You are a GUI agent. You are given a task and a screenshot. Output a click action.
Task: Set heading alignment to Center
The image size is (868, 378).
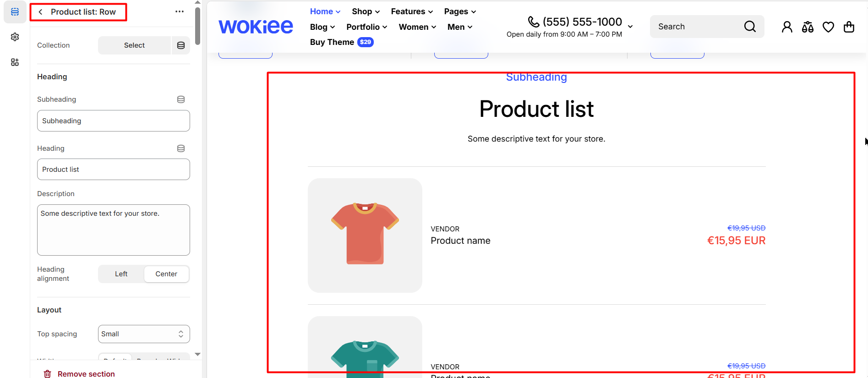pyautogui.click(x=166, y=274)
